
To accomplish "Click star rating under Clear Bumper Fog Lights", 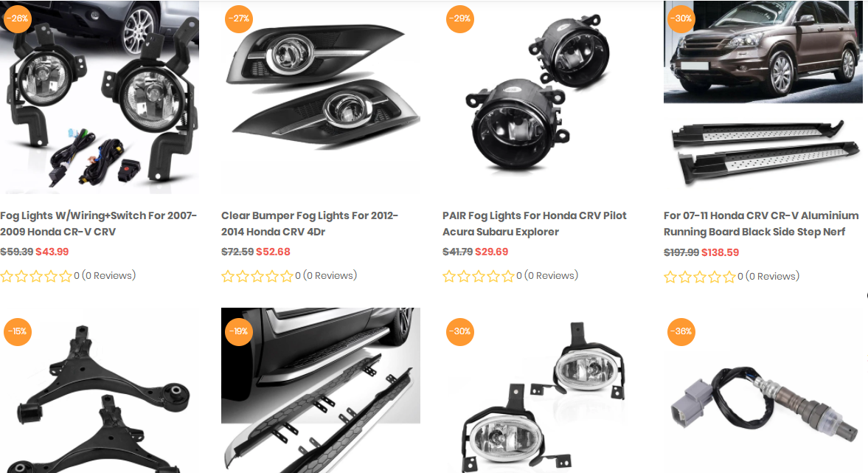I will [257, 276].
